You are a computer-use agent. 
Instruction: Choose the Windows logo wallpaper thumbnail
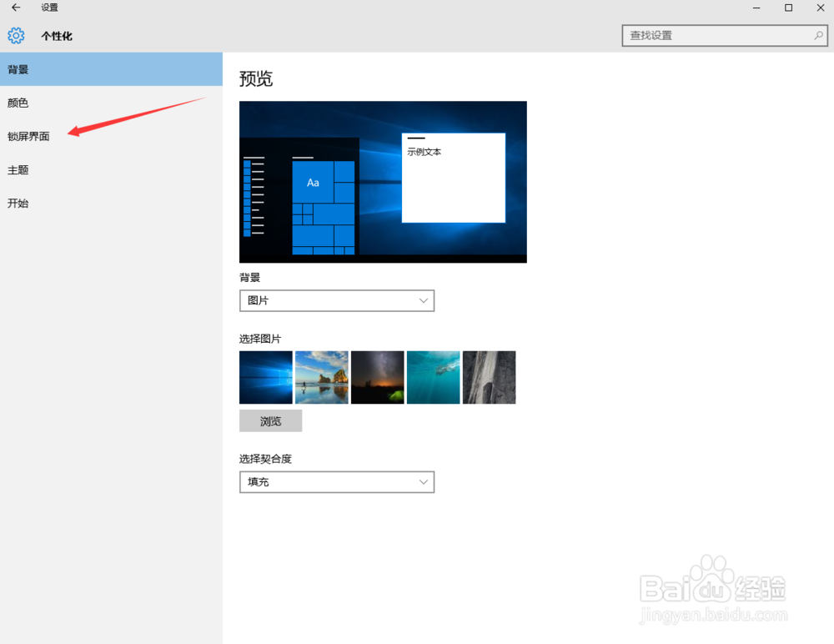pyautogui.click(x=265, y=377)
